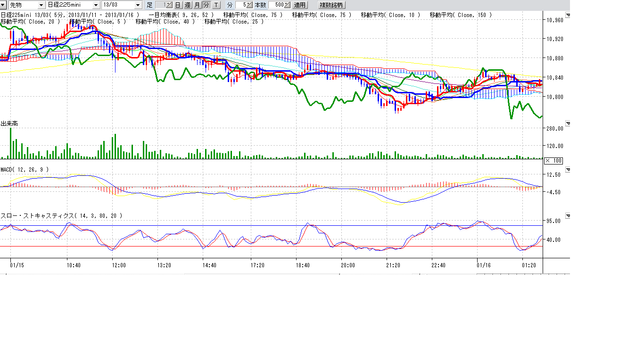644x362 pixels.
Task: Open the MACD panel menu arrow
Action: pyautogui.click(x=568, y=169)
